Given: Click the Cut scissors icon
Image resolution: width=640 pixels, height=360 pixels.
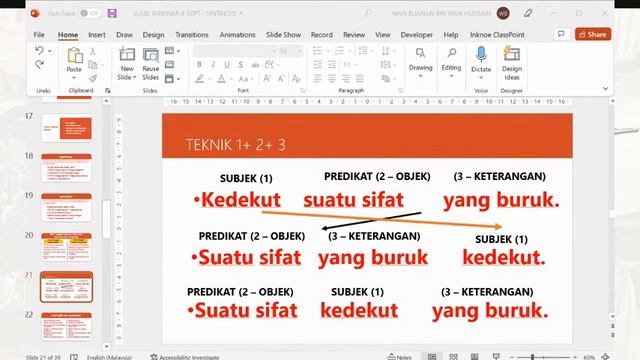Looking at the screenshot, I should pos(93,51).
